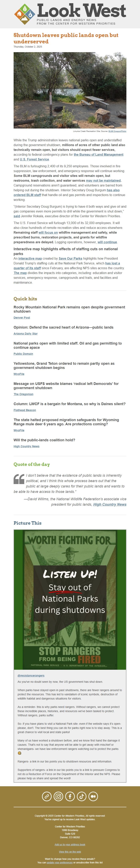This screenshot has height=868, width=140.
Task: Visit the Arizona Daily Star link
Action: 26,334
